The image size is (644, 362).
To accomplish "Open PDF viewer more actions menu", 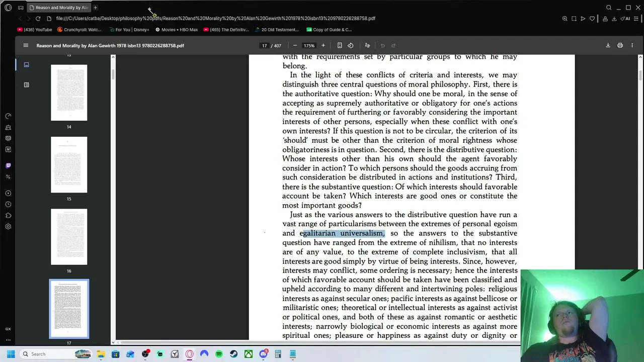I will [632, 45].
